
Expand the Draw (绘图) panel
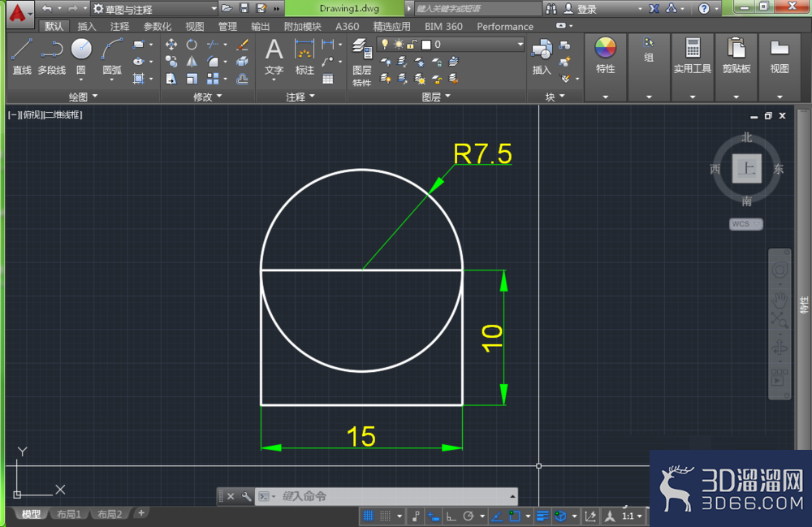pyautogui.click(x=83, y=97)
